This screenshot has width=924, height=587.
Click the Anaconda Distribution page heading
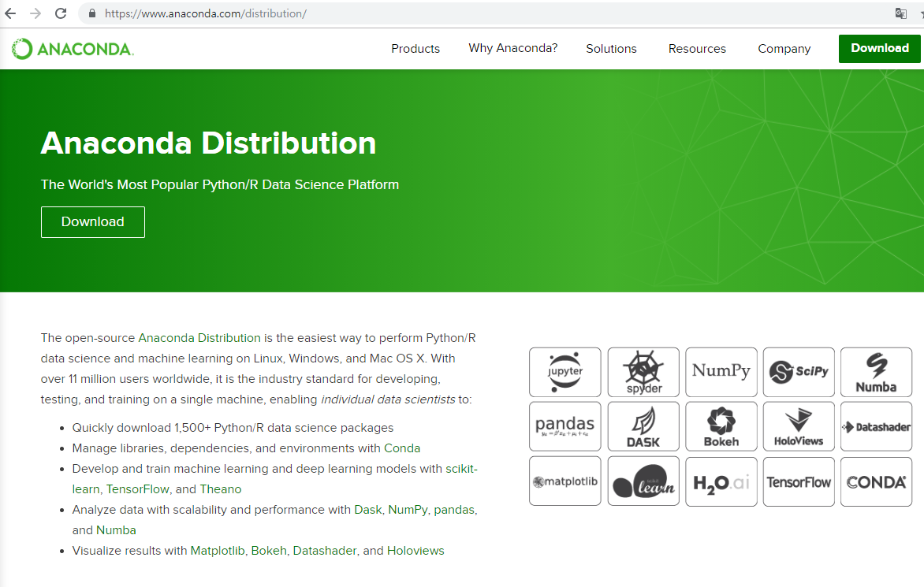point(208,143)
